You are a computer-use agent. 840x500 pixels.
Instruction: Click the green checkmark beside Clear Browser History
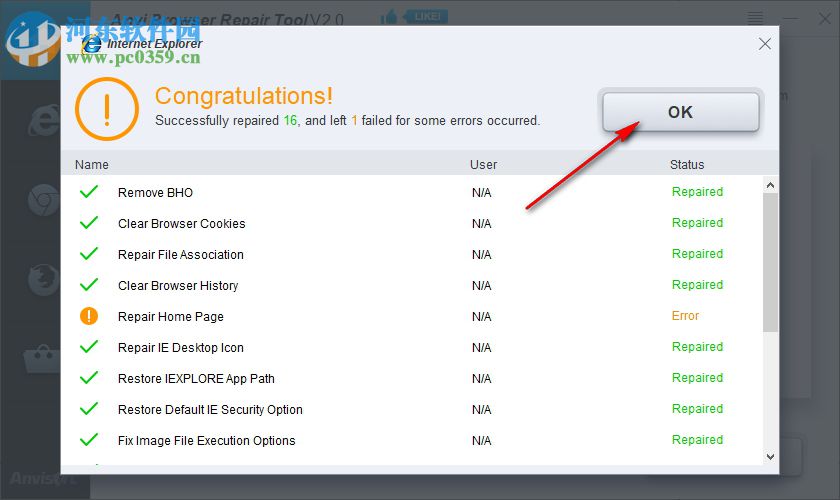[89, 285]
